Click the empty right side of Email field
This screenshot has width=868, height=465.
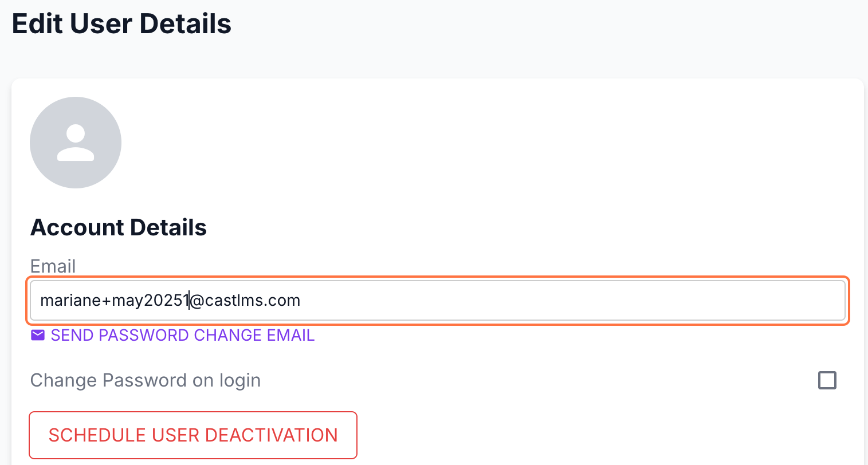[573, 301]
